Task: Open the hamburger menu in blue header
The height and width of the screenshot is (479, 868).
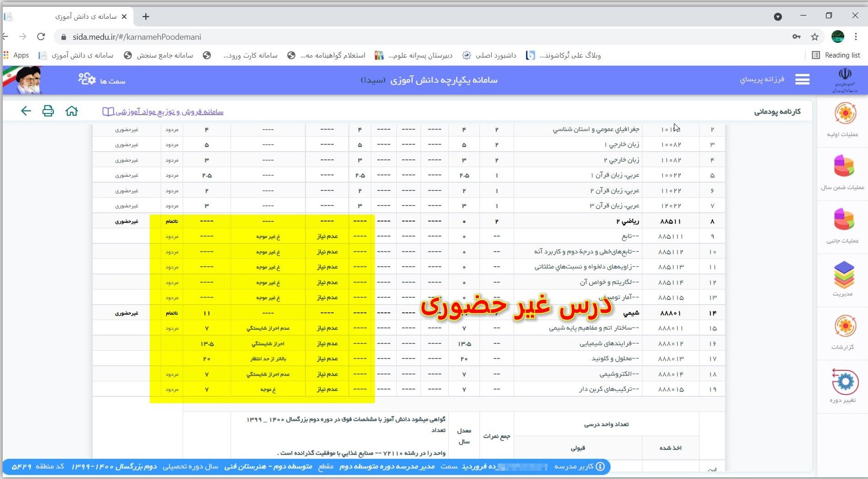Action: point(802,79)
